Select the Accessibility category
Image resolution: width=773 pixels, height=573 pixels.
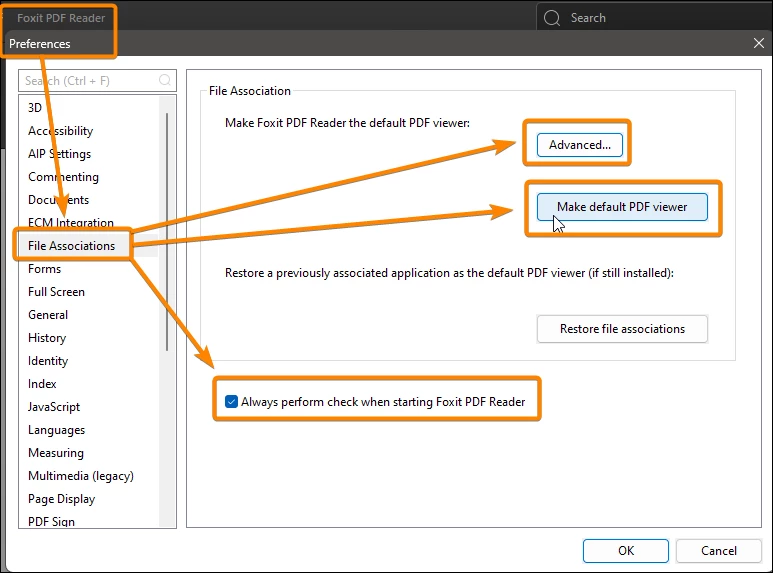pyautogui.click(x=60, y=131)
